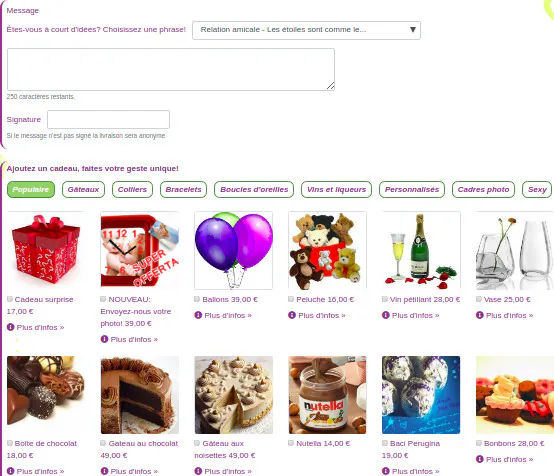
Task: Click info icon under Boîte de chocolat
Action: click(x=11, y=471)
